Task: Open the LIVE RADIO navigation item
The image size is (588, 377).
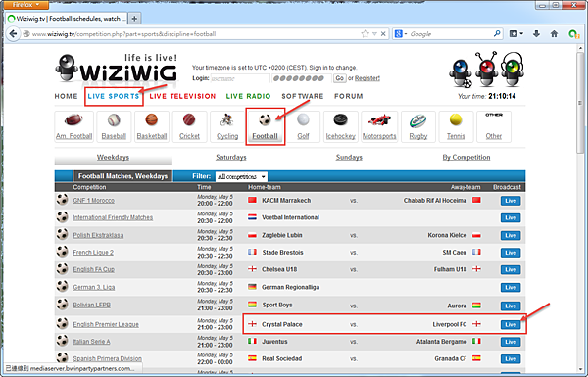Action: [248, 96]
